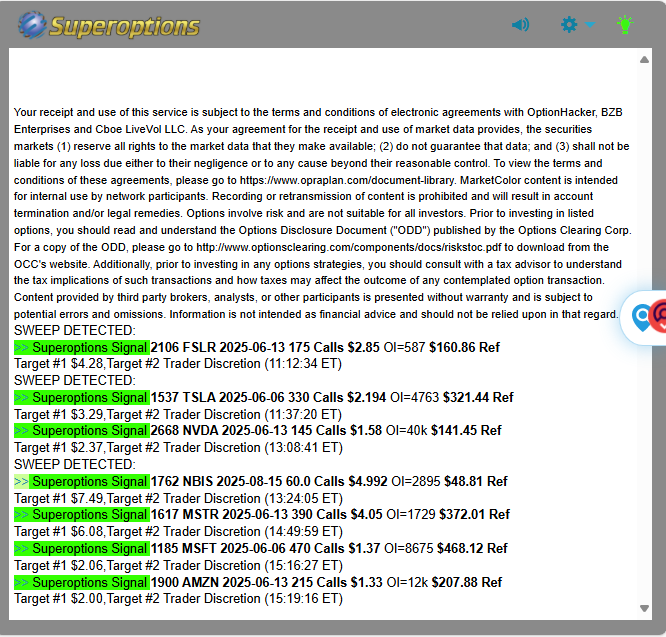
Task: Select the text '2668 NVDA 2025-06-13 145 Calls $1.58'
Action: pos(266,431)
